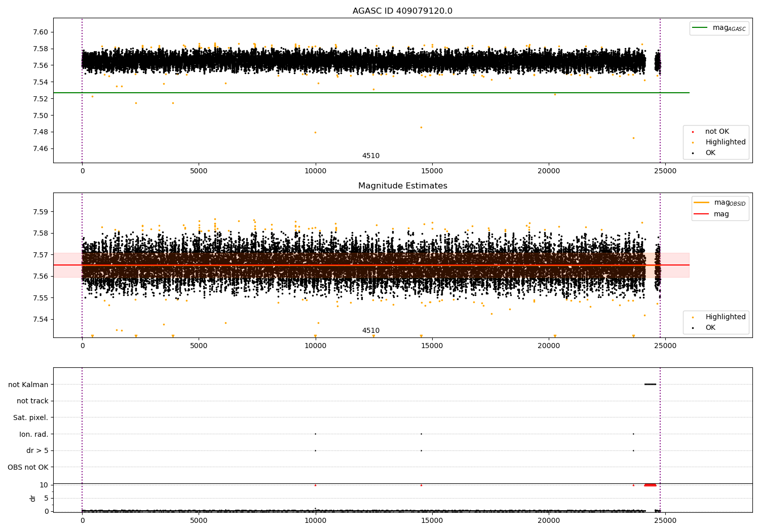Click 'Highlighted' in the top plot legend

[x=726, y=142]
